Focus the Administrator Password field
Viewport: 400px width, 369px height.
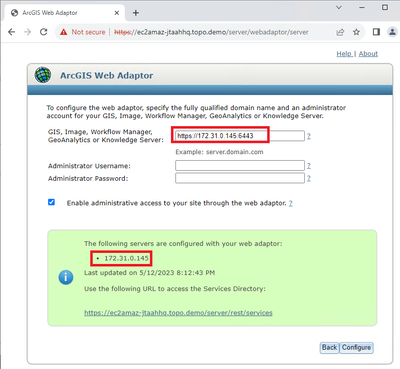240,178
